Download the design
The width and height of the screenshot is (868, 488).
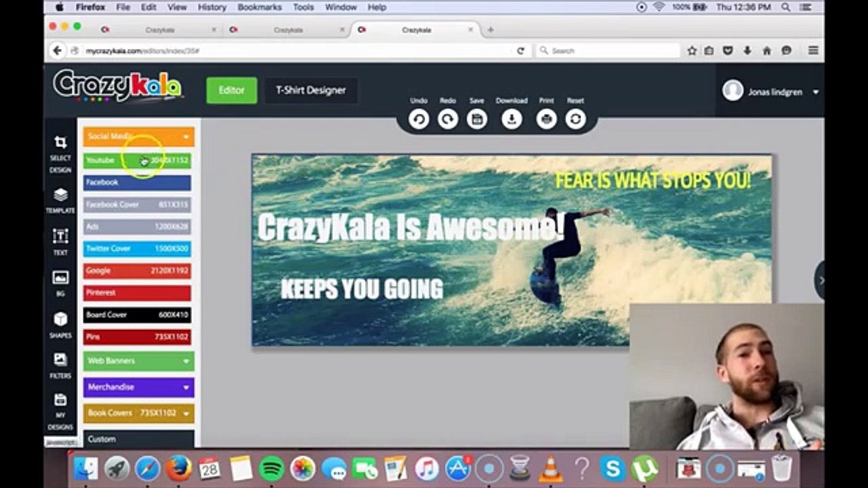pos(511,119)
